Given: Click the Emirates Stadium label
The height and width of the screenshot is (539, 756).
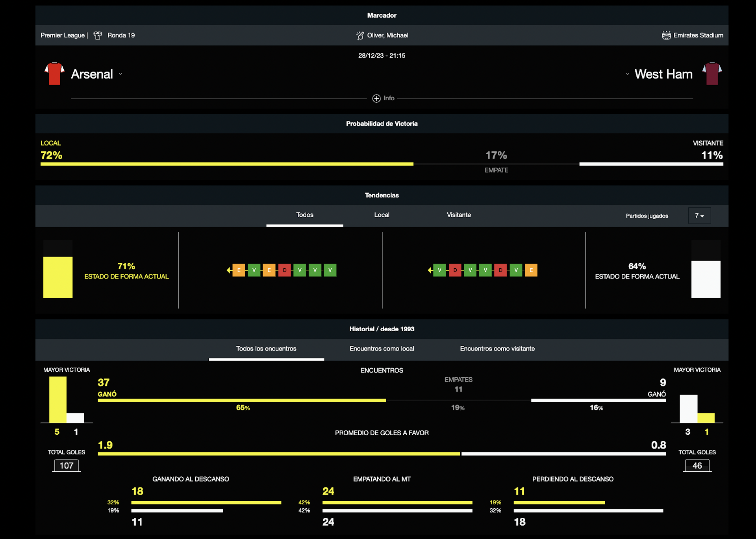Looking at the screenshot, I should coord(698,35).
